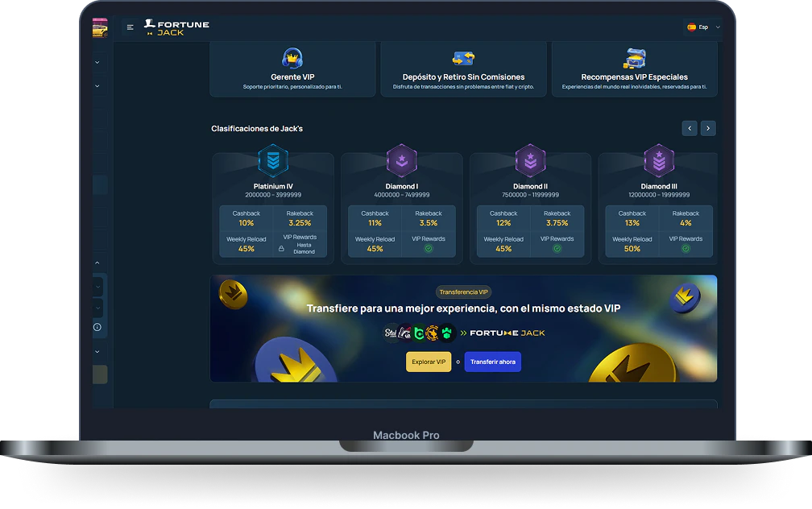Open the hamburger menu beside the logo

coord(130,27)
